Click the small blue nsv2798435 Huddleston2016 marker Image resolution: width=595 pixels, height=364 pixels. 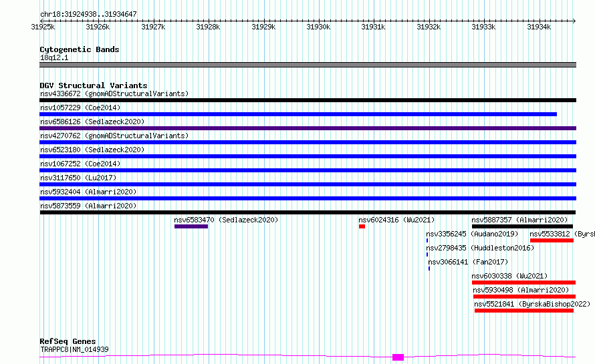(427, 254)
